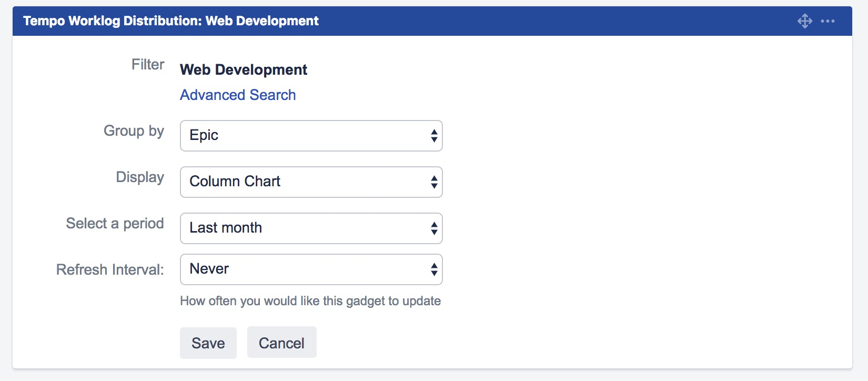Click the up-down arrows beside Last month

click(x=434, y=228)
